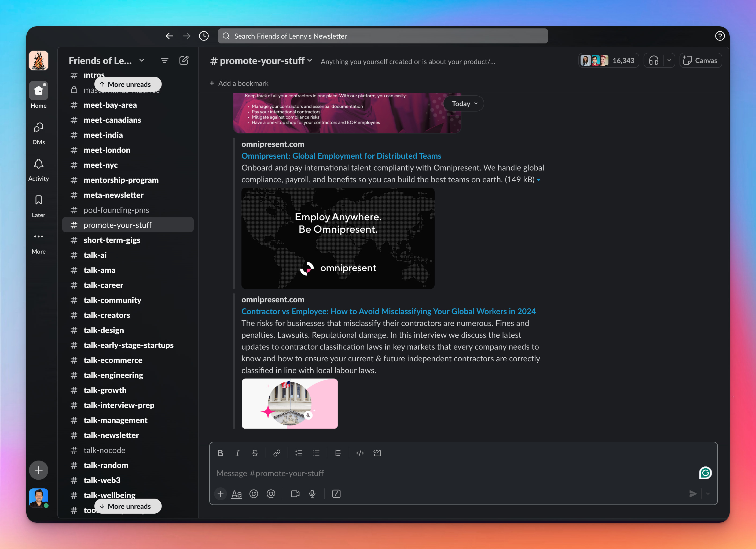Add a bookmark to channel
756x549 pixels.
(239, 83)
